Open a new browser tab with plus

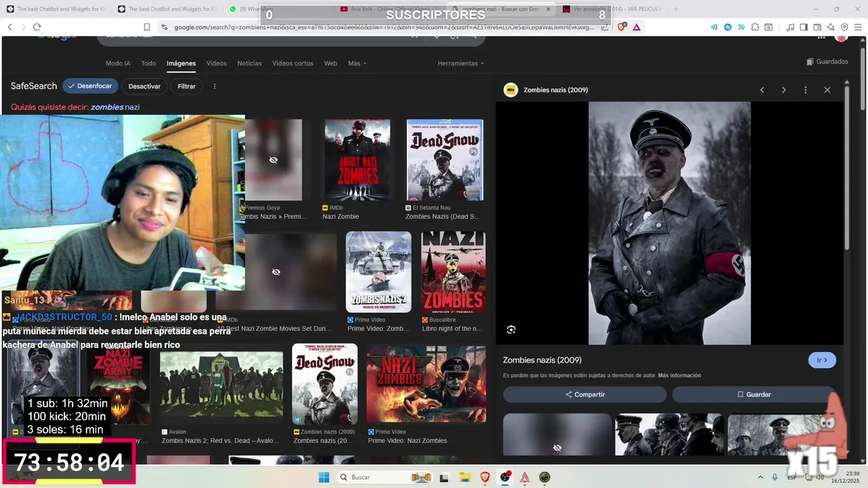[x=676, y=9]
